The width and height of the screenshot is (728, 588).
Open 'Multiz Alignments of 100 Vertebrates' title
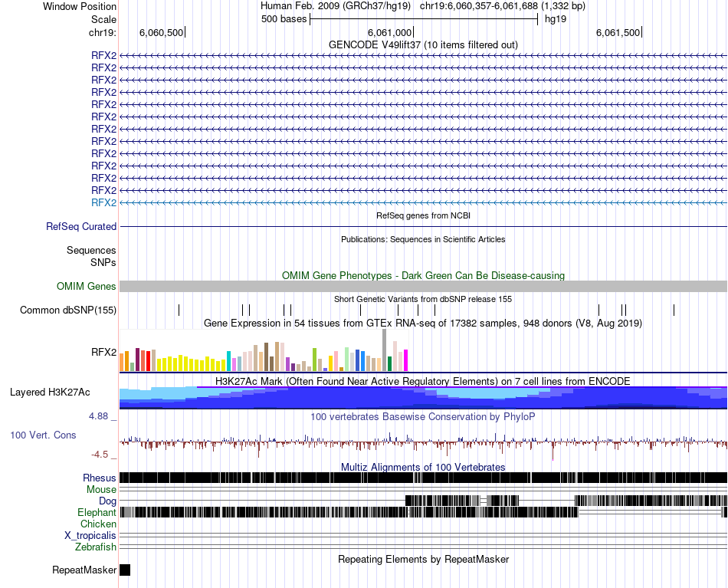coord(423,467)
